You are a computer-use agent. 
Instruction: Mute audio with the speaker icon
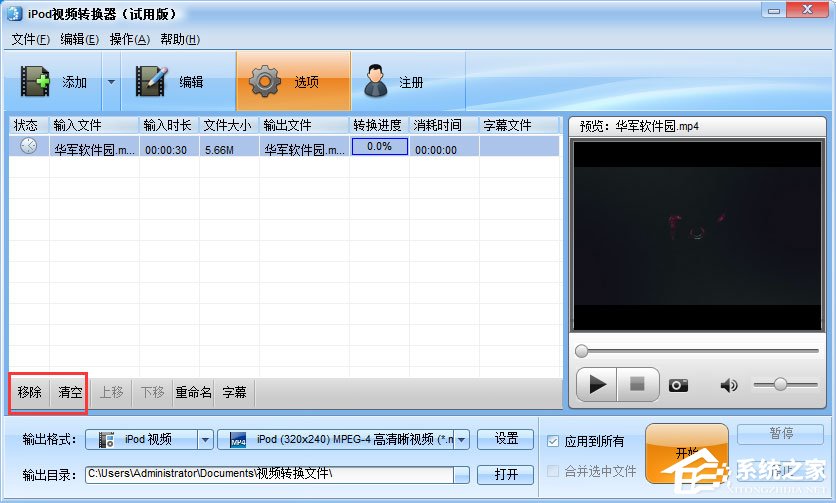(729, 385)
